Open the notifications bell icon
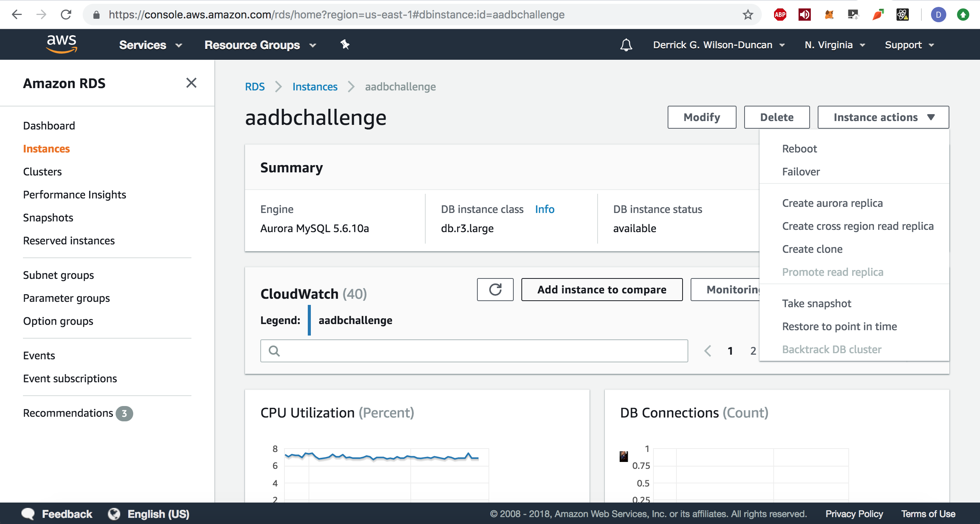The image size is (980, 524). point(626,45)
